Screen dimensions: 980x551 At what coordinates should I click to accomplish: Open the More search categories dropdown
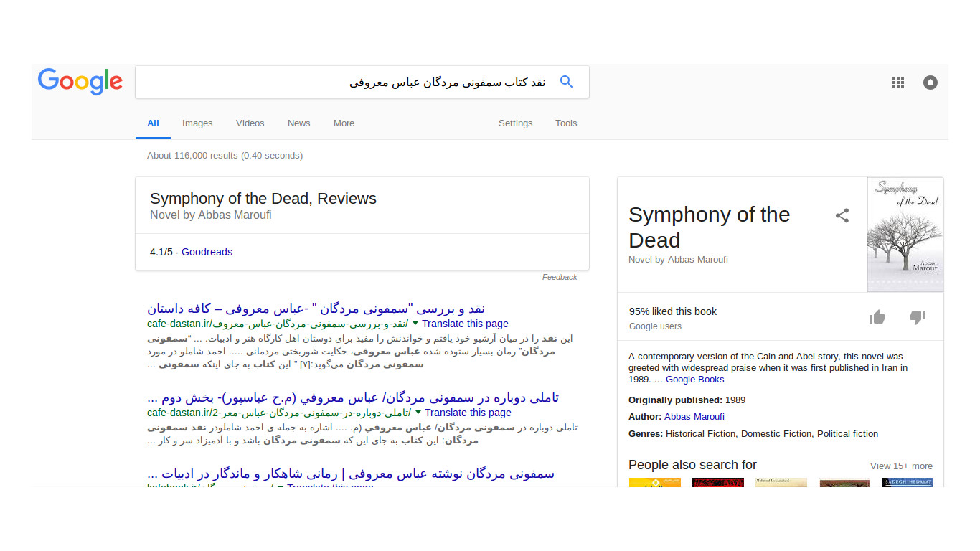344,123
